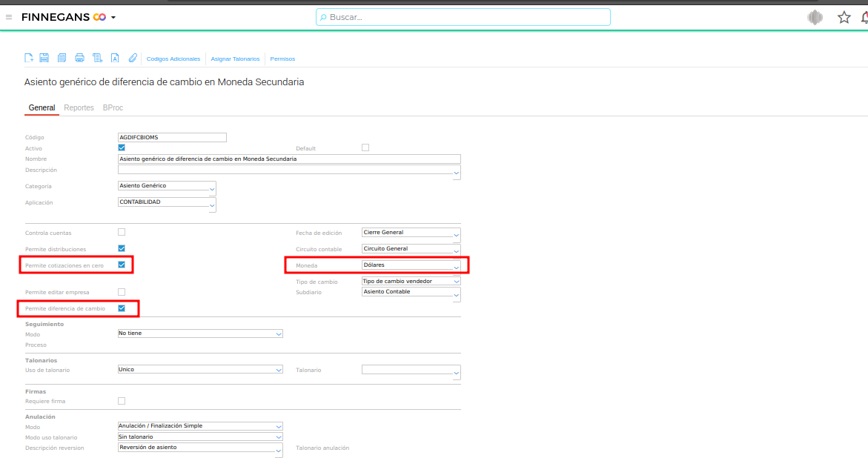868x458 pixels.
Task: Print using the printer icon
Action: (79, 59)
